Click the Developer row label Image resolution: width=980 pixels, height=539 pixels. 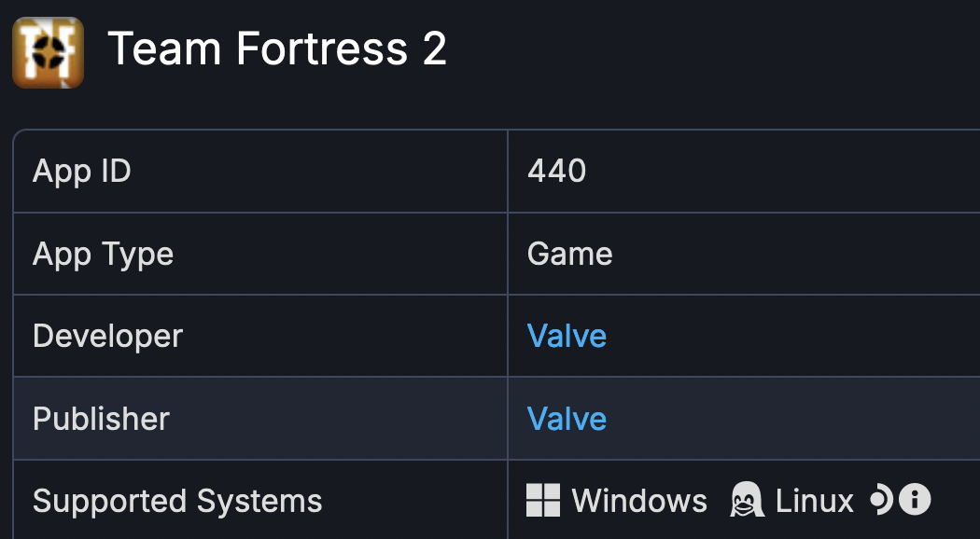point(107,336)
